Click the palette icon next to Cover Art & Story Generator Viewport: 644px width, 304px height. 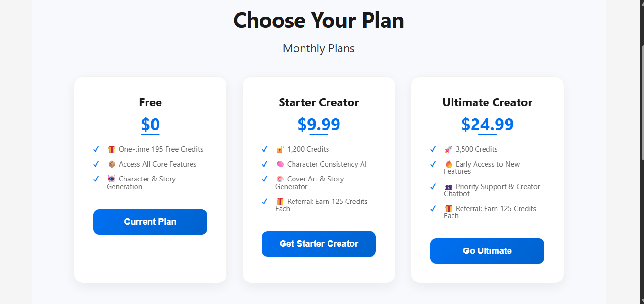pos(280,179)
